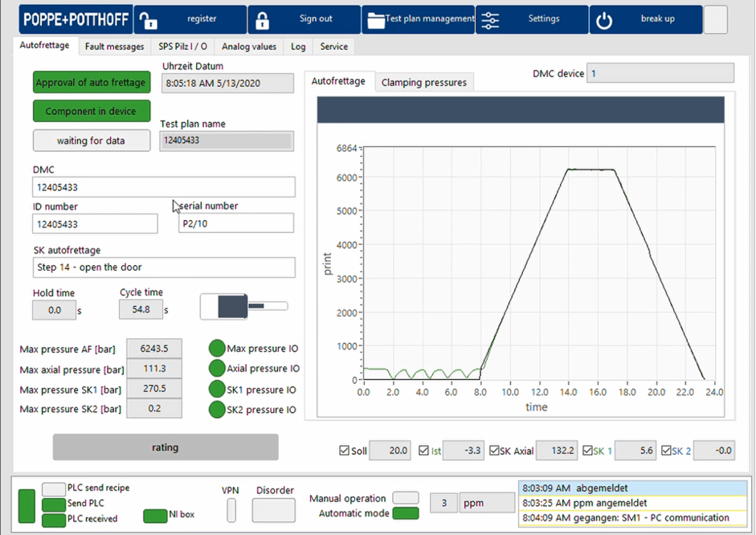This screenshot has width=756, height=535.
Task: Uncheck the SK Axial checkbox
Action: pos(494,451)
